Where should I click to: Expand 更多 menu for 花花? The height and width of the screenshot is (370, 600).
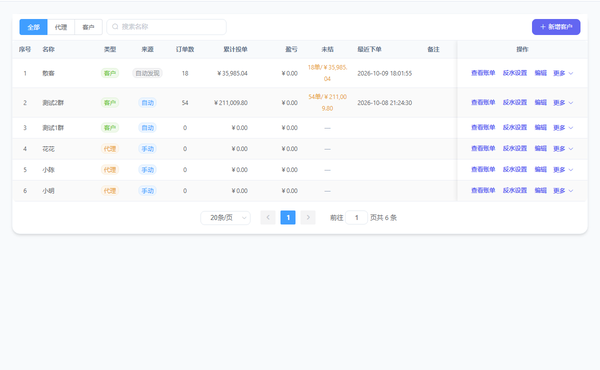[563, 148]
